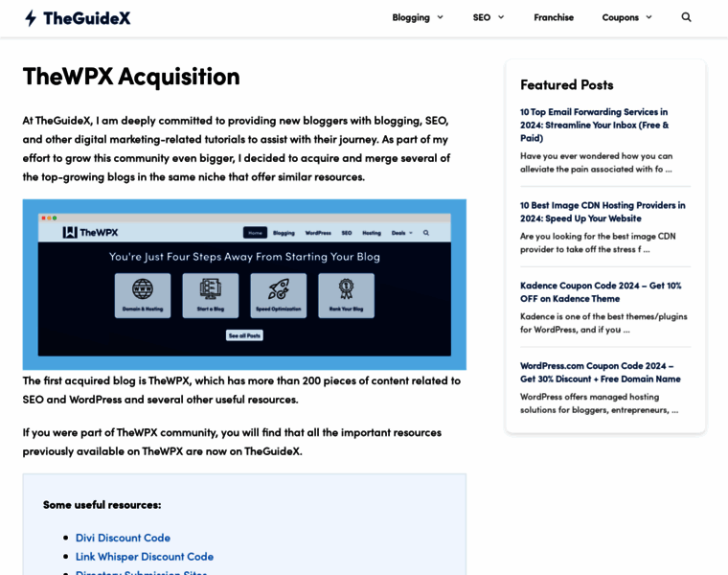Open 10 Top Email Forwarding Services post
The width and height of the screenshot is (728, 575).
[594, 125]
